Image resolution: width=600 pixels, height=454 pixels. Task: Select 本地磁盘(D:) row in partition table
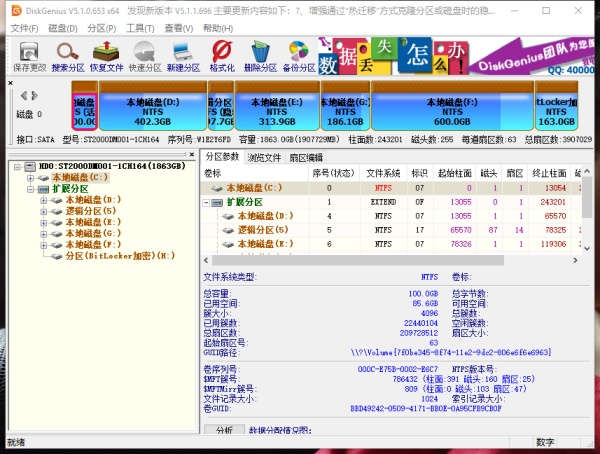(391, 216)
